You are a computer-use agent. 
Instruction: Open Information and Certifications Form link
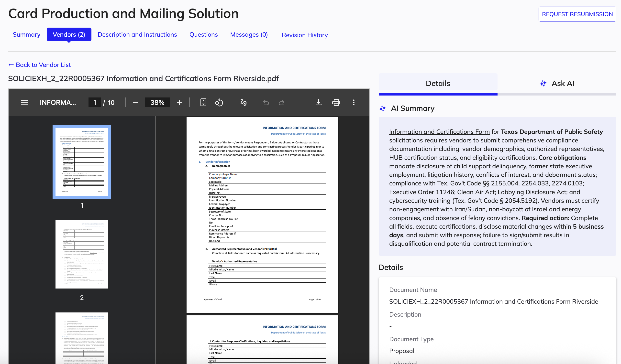(x=439, y=132)
